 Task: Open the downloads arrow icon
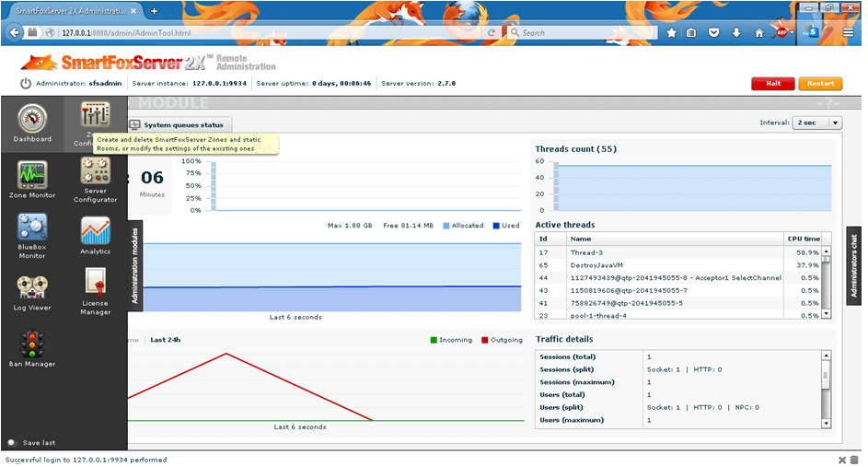pyautogui.click(x=736, y=32)
